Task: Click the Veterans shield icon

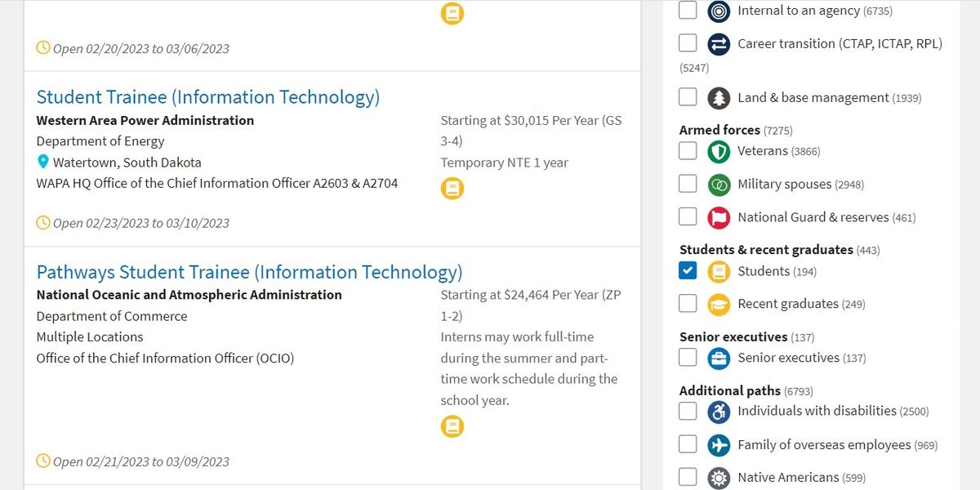Action: click(x=719, y=151)
